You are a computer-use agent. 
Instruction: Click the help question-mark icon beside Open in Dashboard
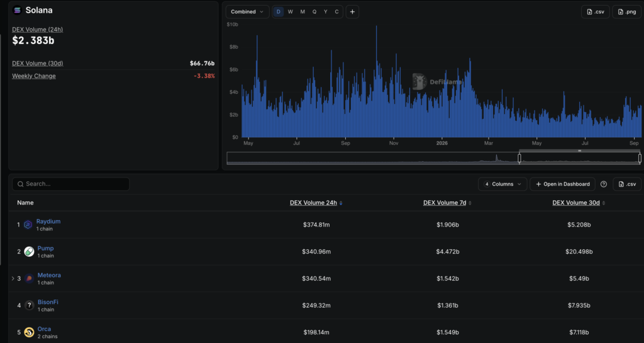point(603,184)
